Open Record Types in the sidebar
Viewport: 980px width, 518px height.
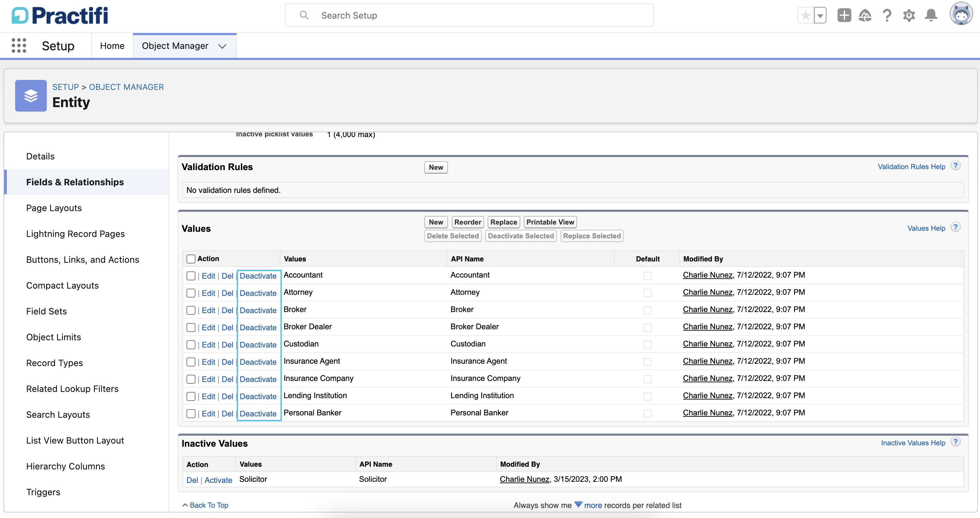(x=54, y=363)
